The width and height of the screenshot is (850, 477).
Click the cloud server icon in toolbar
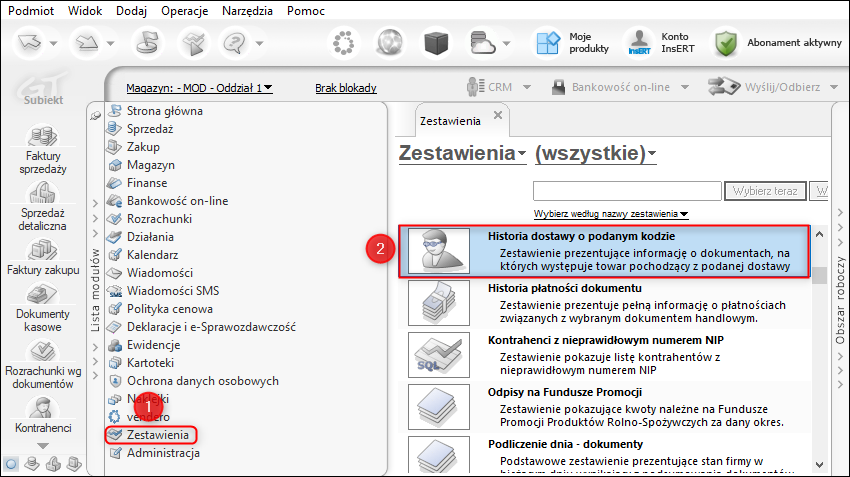(x=482, y=43)
